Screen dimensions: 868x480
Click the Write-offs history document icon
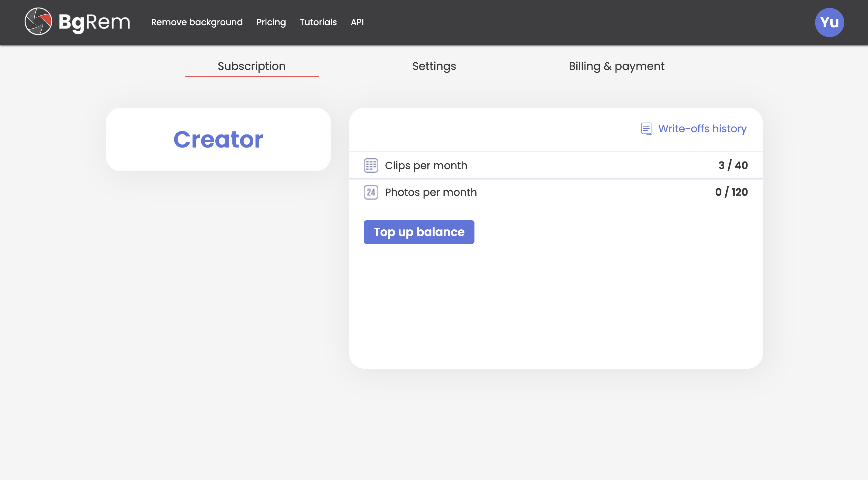tap(646, 128)
